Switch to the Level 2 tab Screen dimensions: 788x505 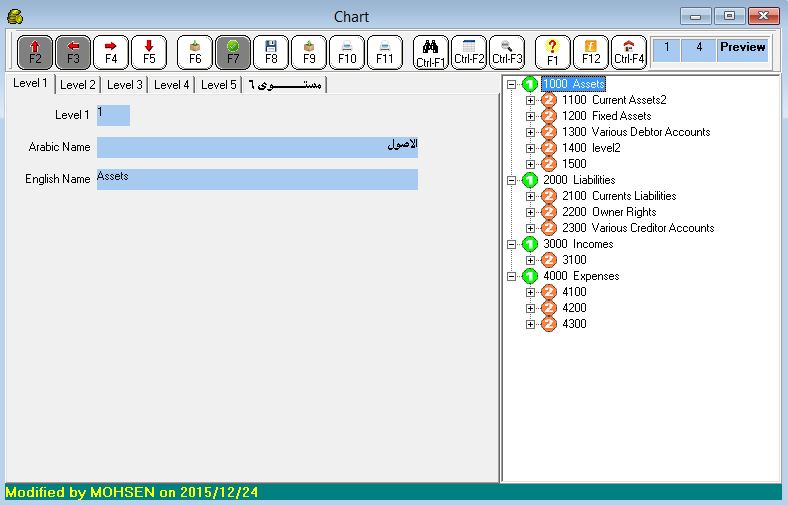point(78,85)
